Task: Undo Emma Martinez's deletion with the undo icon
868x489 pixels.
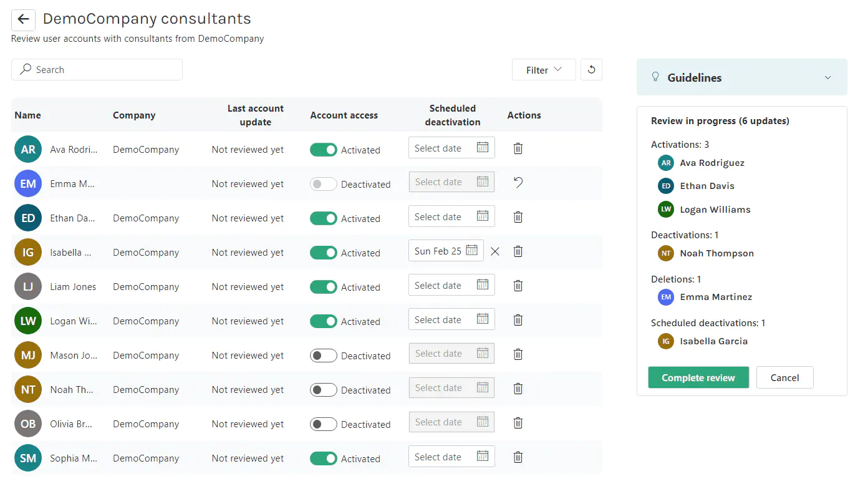Action: coord(518,183)
